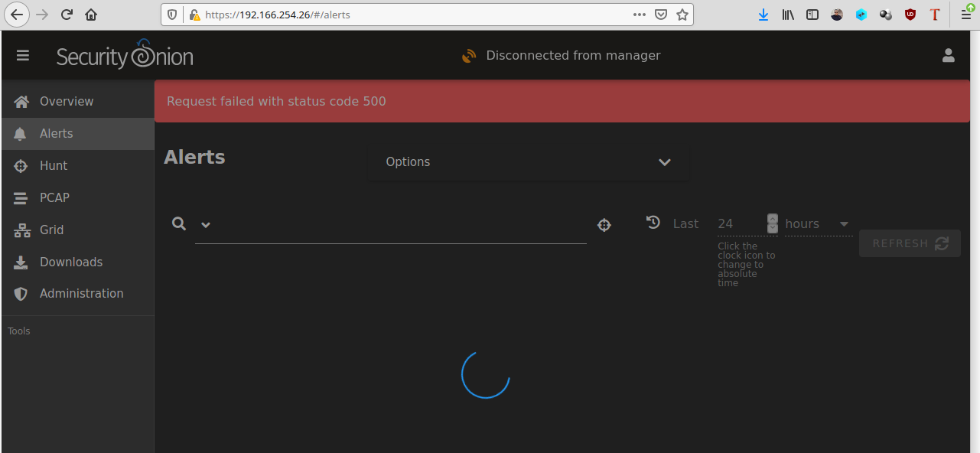The image size is (980, 453).
Task: Click the hunt crosshair icon beside query
Action: (604, 225)
